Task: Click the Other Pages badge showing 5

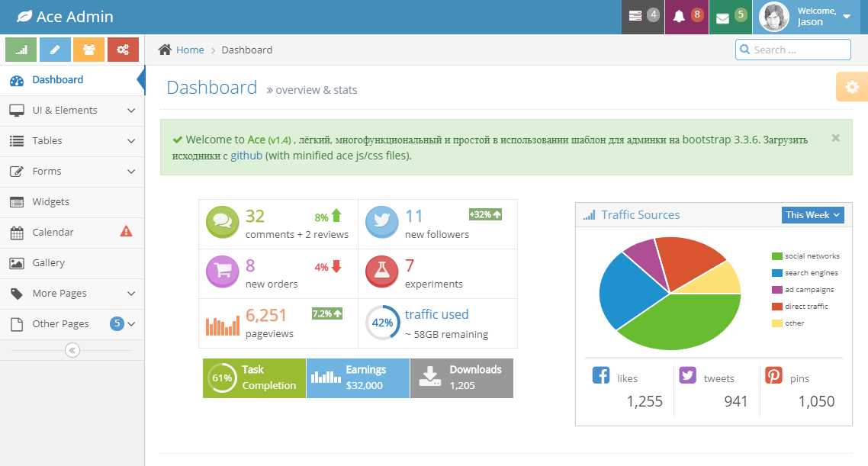Action: tap(117, 323)
